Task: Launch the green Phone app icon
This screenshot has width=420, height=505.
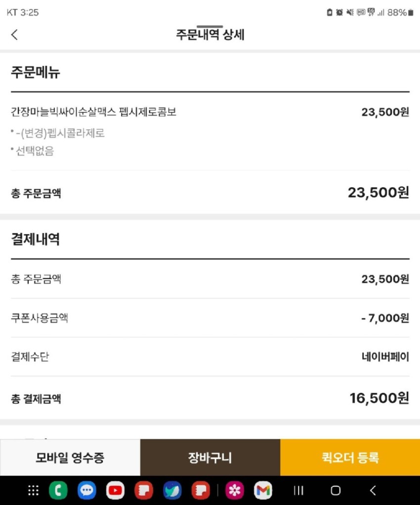Action: (x=58, y=490)
